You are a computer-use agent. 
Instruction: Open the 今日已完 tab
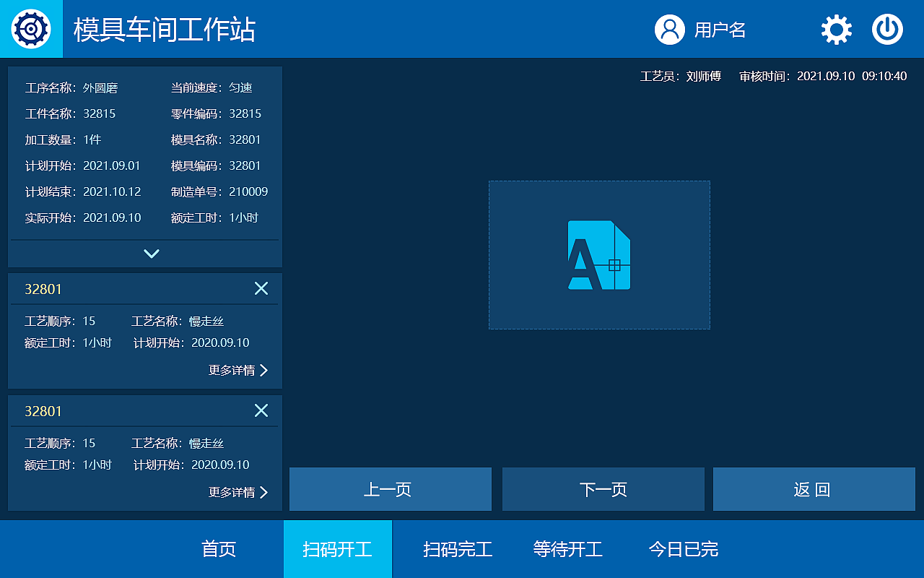(681, 549)
